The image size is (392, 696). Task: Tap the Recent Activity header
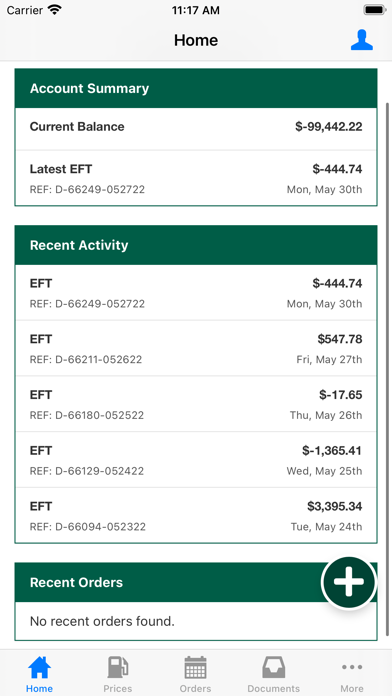pyautogui.click(x=196, y=245)
